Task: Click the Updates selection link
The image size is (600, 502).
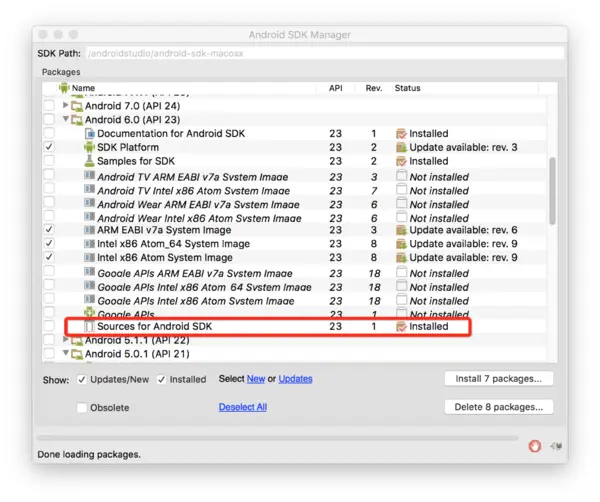Action: coord(295,379)
